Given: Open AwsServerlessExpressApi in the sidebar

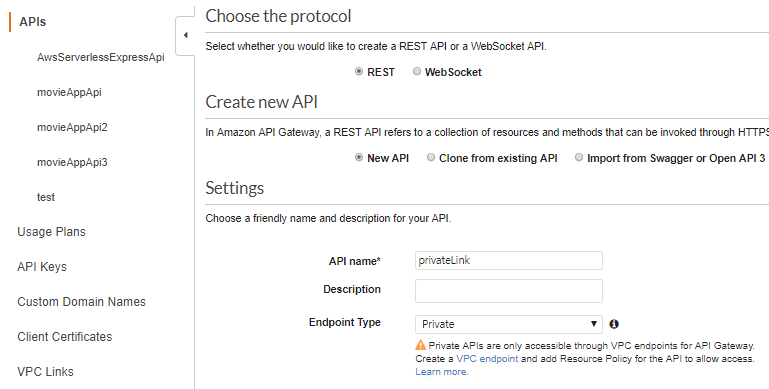Looking at the screenshot, I should click(101, 57).
